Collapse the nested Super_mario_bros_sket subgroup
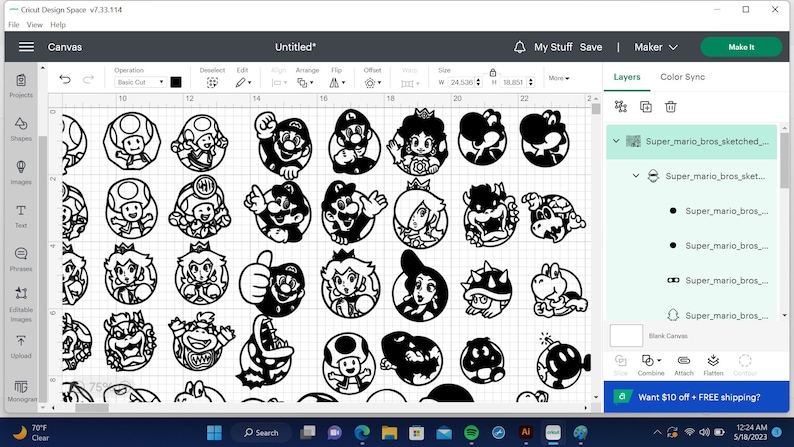 (636, 176)
